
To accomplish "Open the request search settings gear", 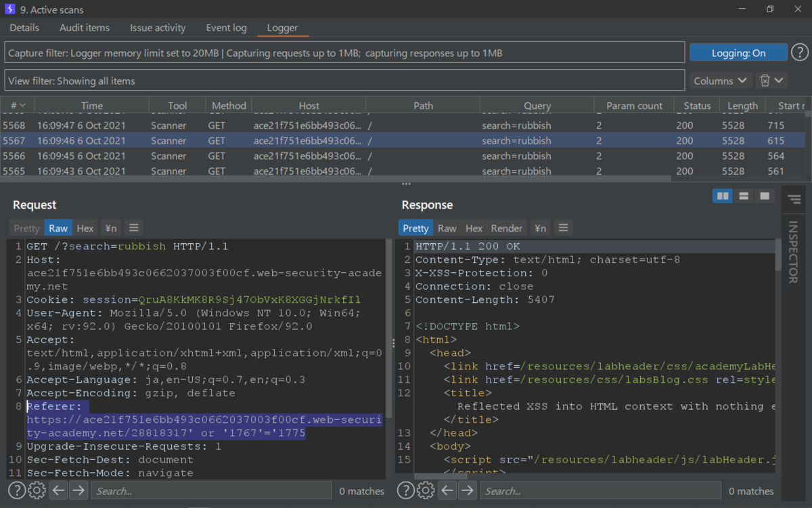I will 37,491.
